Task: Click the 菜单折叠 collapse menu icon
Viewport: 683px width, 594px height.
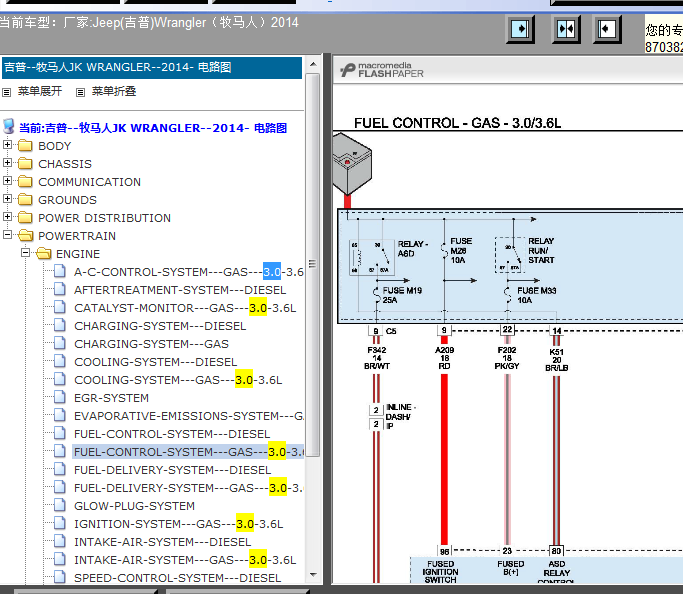Action: point(80,92)
